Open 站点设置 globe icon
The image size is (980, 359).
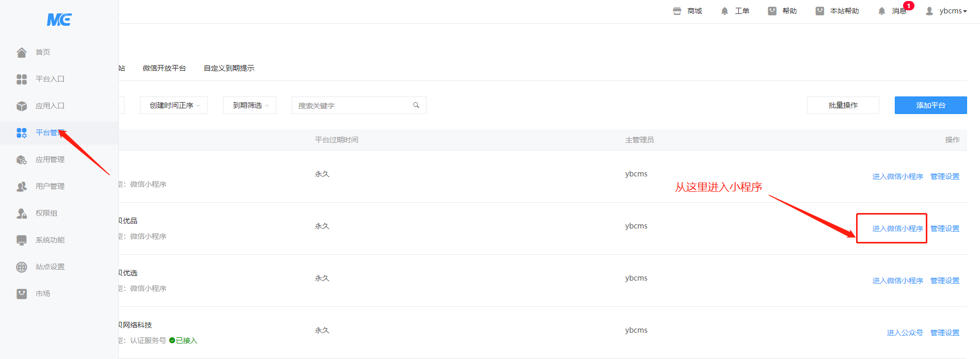click(x=22, y=267)
